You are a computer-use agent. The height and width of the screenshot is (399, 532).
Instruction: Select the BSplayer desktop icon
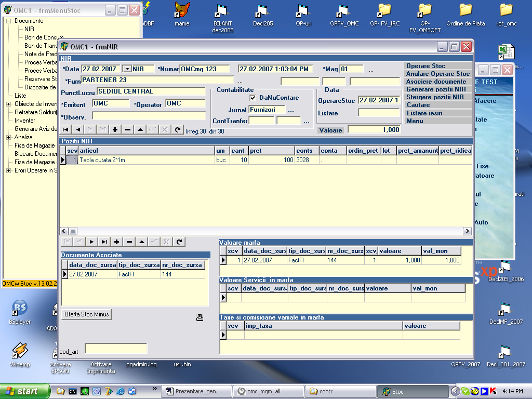coord(20,312)
